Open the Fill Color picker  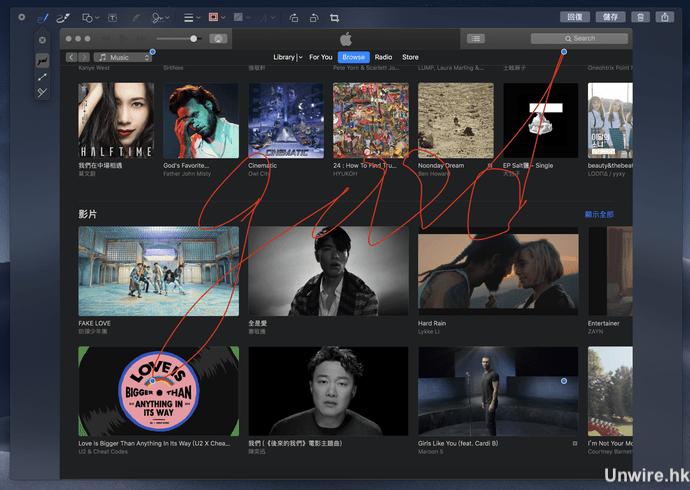coord(242,18)
